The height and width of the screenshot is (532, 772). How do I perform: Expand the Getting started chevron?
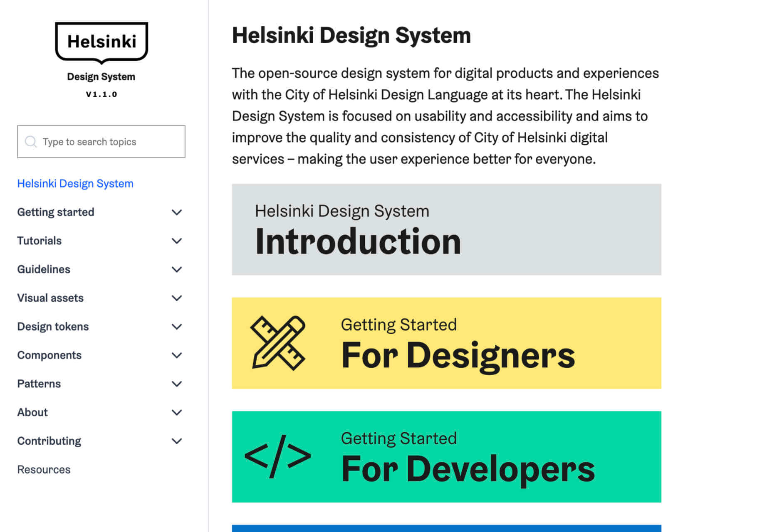pos(177,212)
